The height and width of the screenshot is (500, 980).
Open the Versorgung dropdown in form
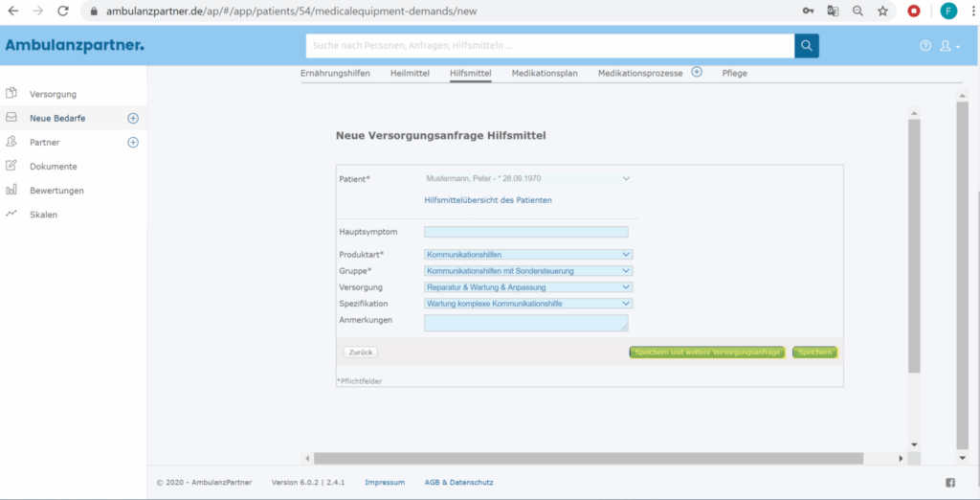click(528, 287)
